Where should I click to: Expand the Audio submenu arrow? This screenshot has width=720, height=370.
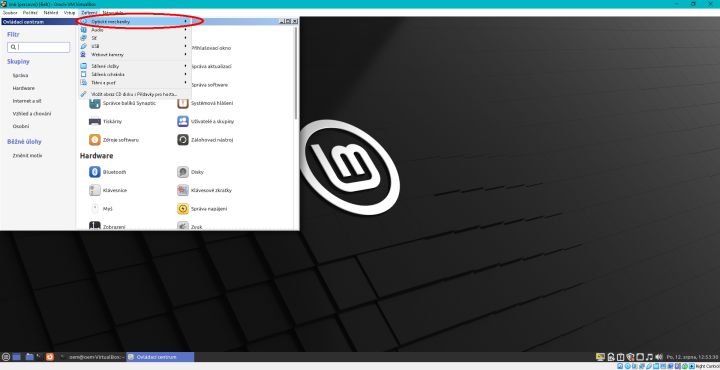pos(186,30)
